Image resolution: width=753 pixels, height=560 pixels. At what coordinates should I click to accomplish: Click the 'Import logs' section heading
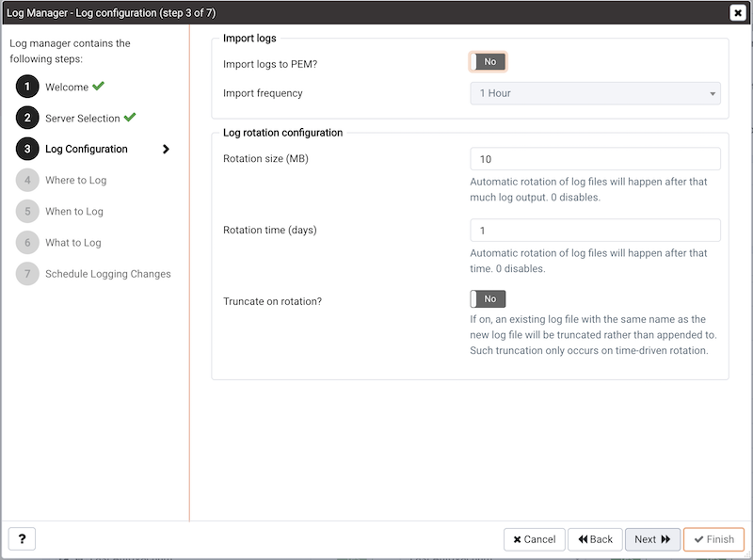pos(249,39)
